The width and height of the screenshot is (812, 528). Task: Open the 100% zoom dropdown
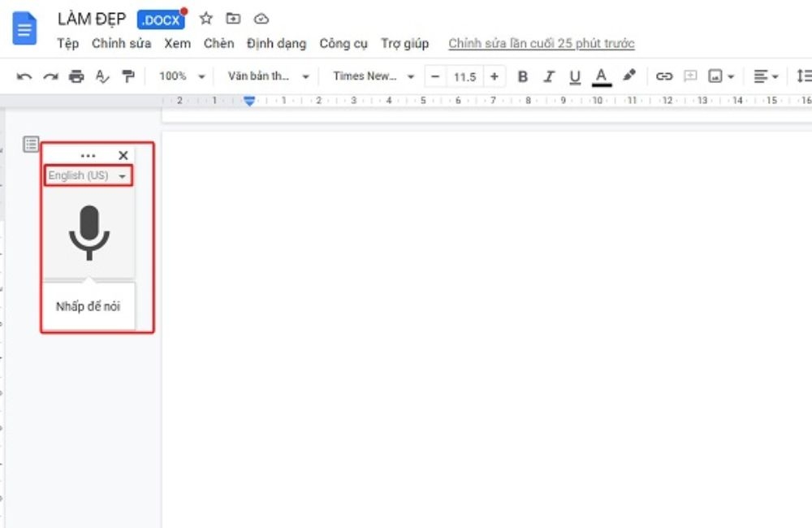[x=179, y=76]
